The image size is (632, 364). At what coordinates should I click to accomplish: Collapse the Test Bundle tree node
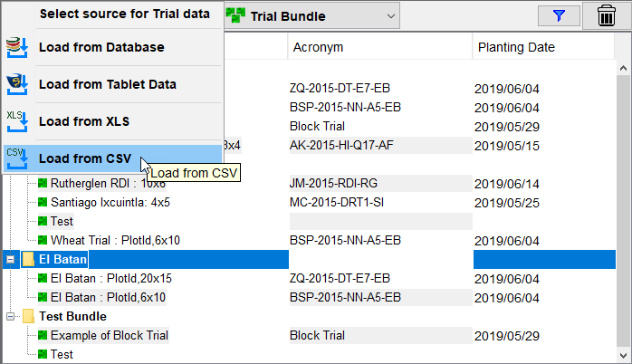11,317
